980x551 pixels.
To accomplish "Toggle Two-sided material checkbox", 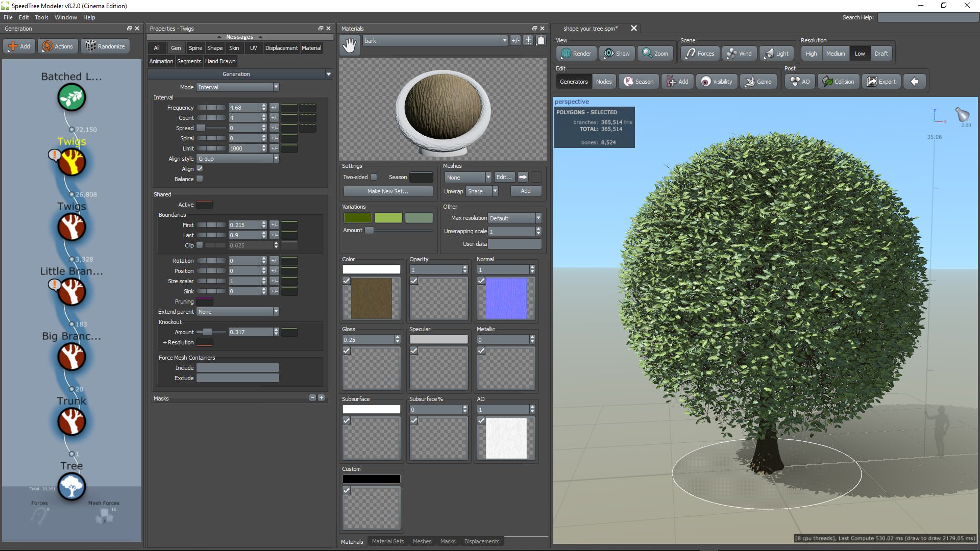I will tap(374, 177).
